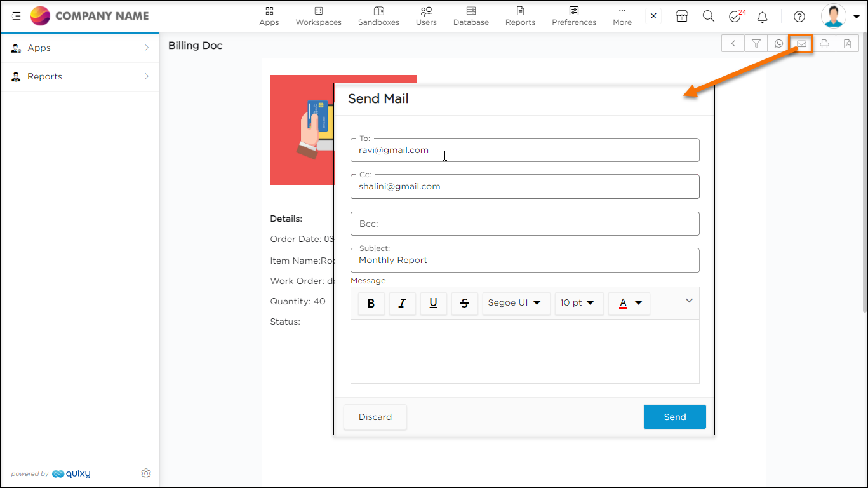Open the font color picker
868x488 pixels.
[x=629, y=303]
